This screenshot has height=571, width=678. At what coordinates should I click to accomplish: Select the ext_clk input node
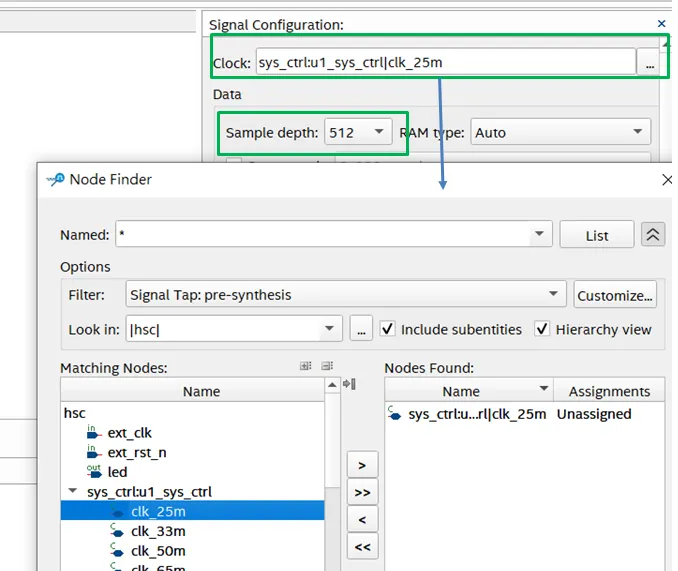tap(129, 433)
